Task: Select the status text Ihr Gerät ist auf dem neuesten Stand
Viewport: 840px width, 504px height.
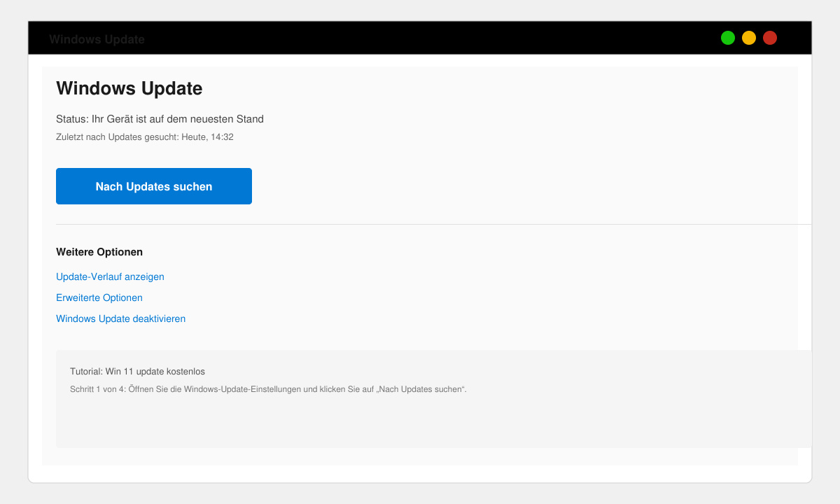Action: coord(160,119)
